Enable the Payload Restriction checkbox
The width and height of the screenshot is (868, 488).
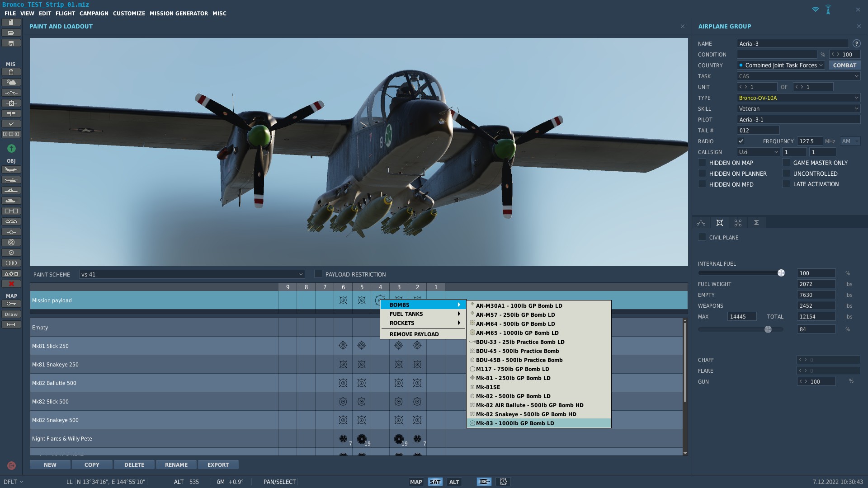[318, 274]
